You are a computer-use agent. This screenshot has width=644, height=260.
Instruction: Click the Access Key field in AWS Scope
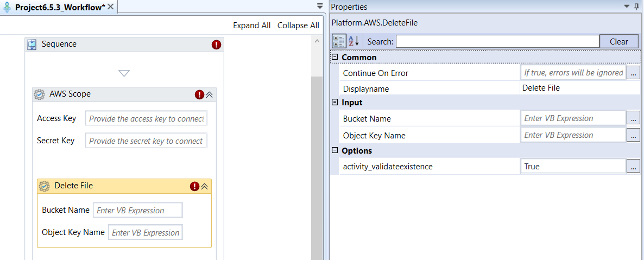click(146, 119)
